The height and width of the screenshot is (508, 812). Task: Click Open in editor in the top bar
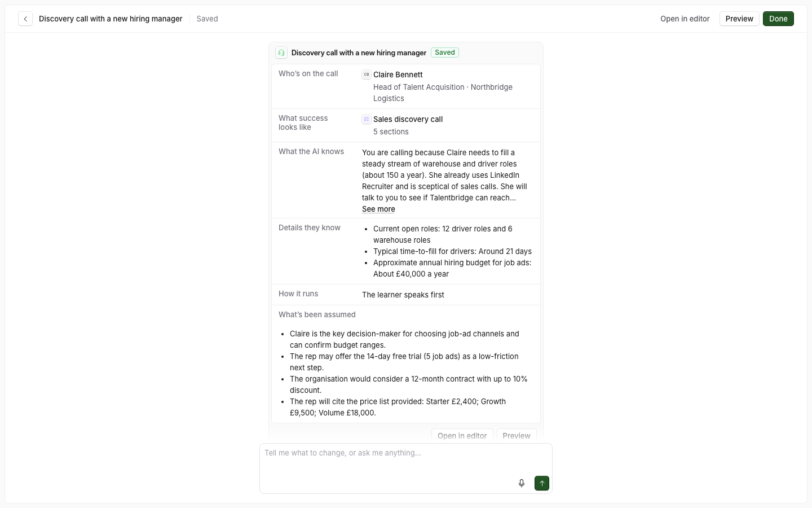coord(685,19)
